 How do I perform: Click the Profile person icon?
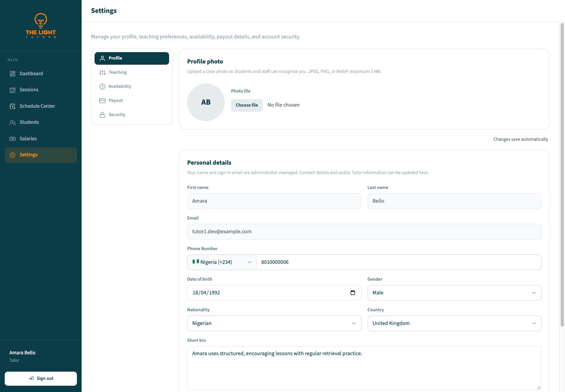coord(102,58)
